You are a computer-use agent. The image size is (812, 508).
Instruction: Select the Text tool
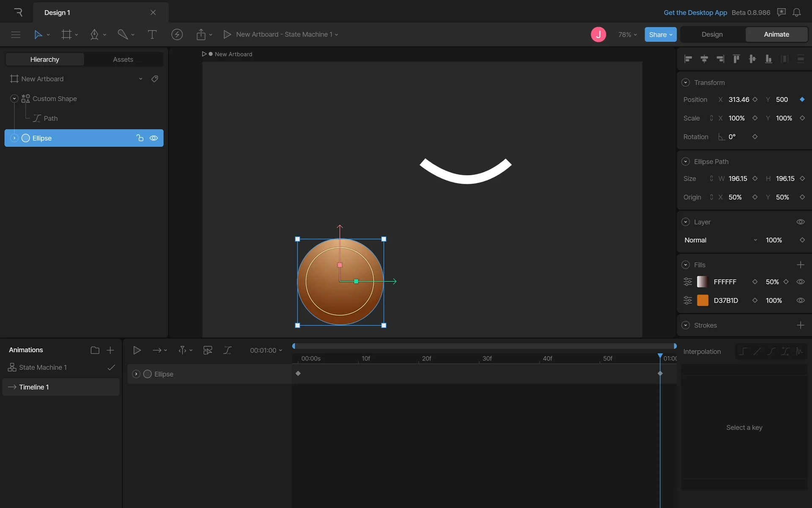click(152, 34)
